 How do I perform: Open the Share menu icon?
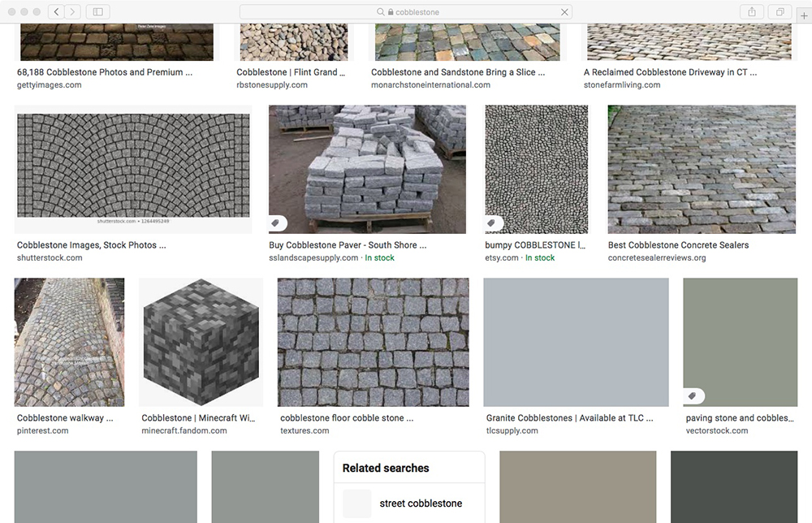click(751, 12)
